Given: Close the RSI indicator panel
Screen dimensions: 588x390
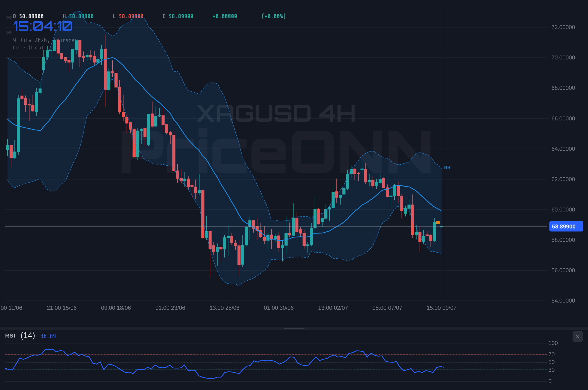Looking at the screenshot, I should tap(577, 336).
